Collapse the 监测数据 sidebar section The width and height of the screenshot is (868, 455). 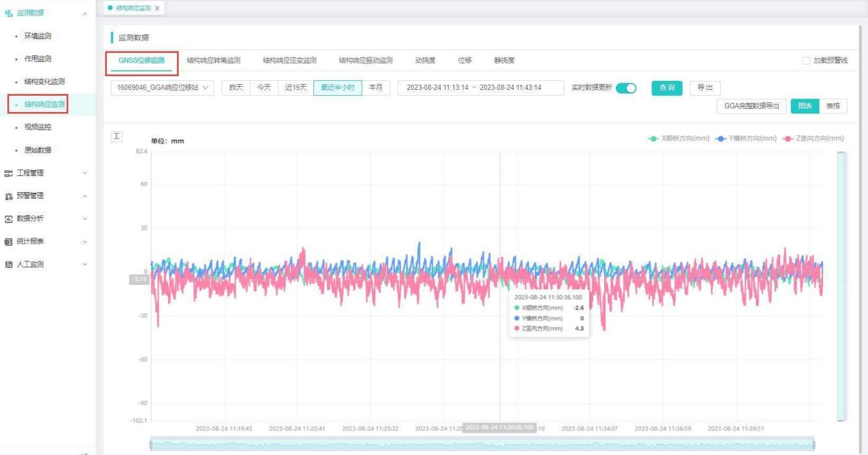pos(85,13)
